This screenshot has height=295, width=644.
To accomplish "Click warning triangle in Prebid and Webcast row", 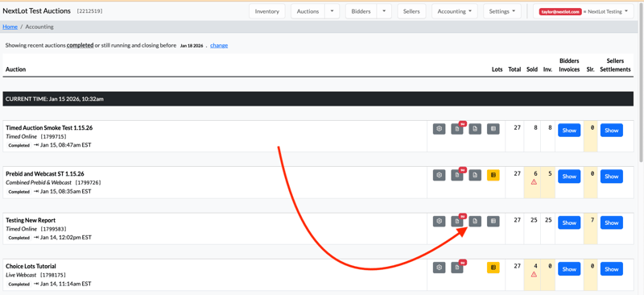I will (534, 182).
